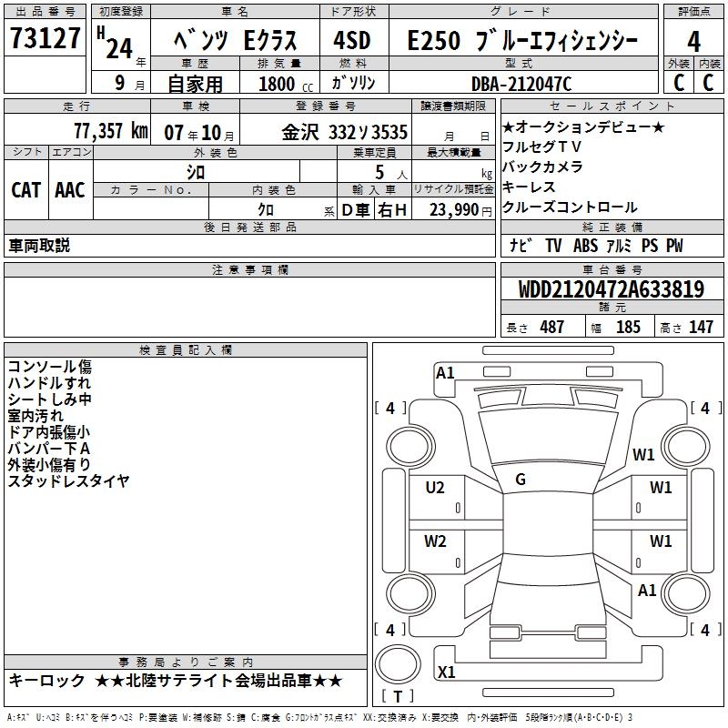Select the exterior color シロ
The width and height of the screenshot is (728, 728).
pyautogui.click(x=196, y=172)
